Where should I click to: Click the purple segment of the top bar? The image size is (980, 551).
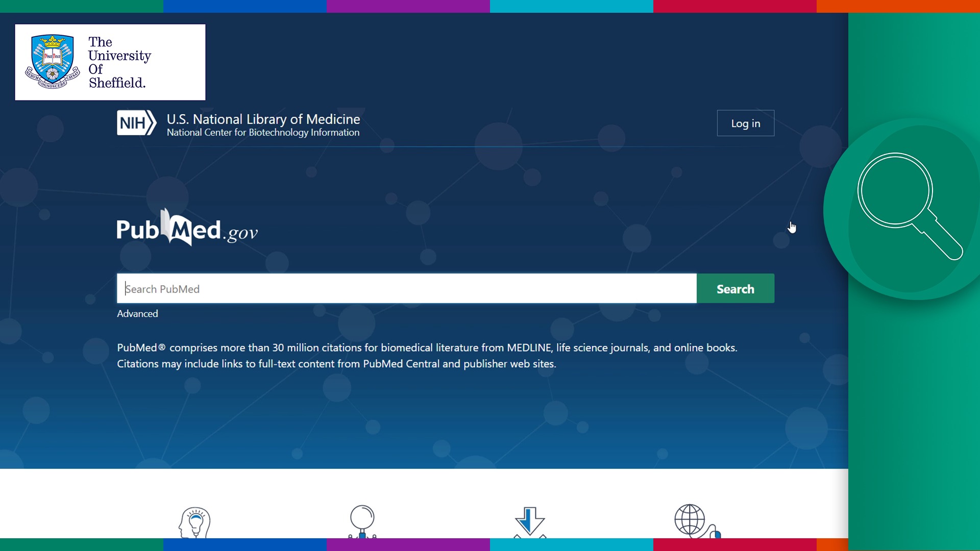tap(408, 6)
